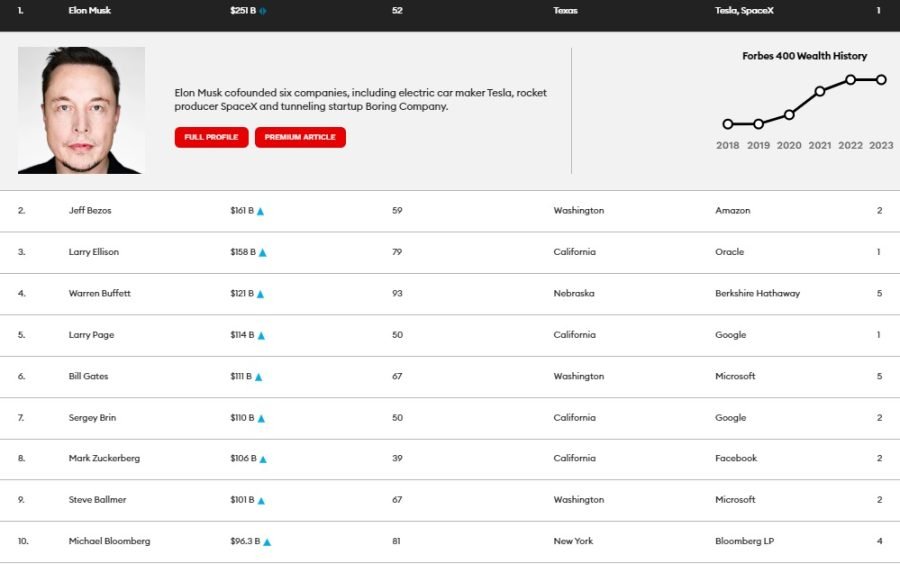The width and height of the screenshot is (900, 564).
Task: Click Berkshire Hathaway in Warren Buffett's row
Action: 757,294
